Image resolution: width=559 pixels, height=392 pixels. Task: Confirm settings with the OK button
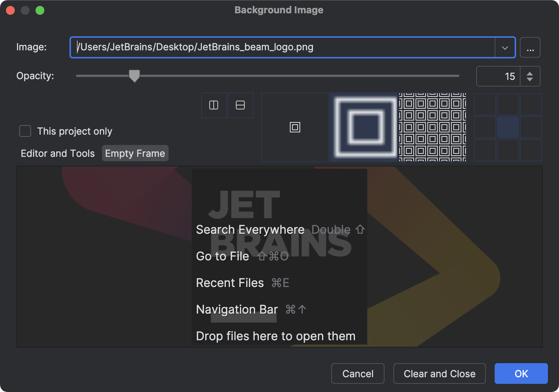[521, 374]
